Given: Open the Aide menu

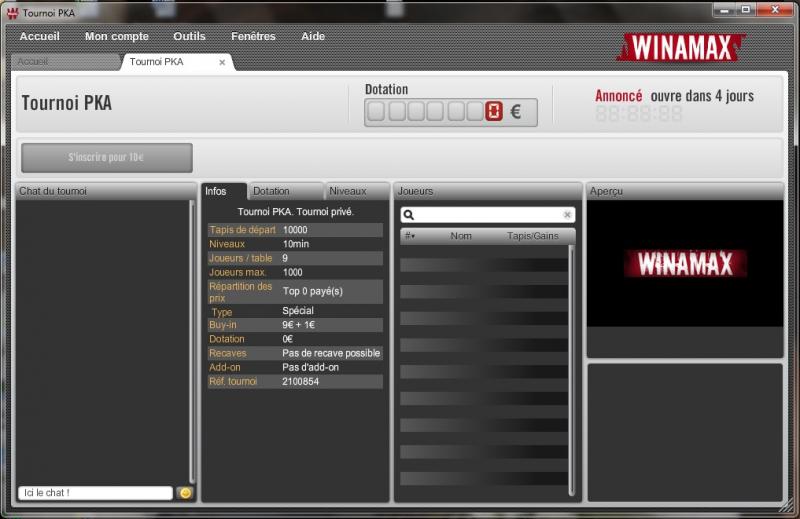Looking at the screenshot, I should pos(313,36).
